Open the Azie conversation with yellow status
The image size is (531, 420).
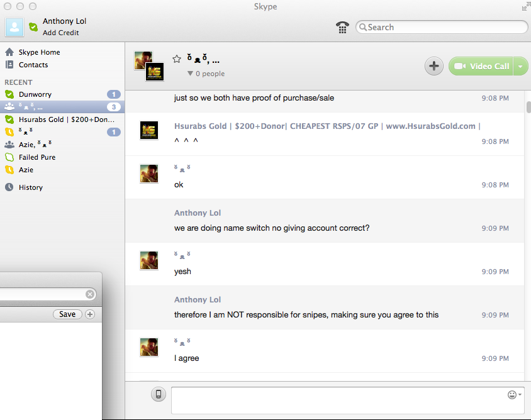tap(62, 170)
